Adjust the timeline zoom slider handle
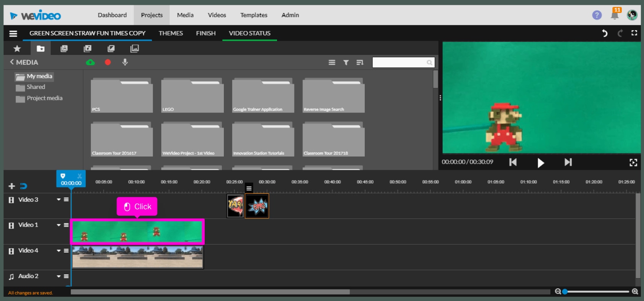 (565, 291)
